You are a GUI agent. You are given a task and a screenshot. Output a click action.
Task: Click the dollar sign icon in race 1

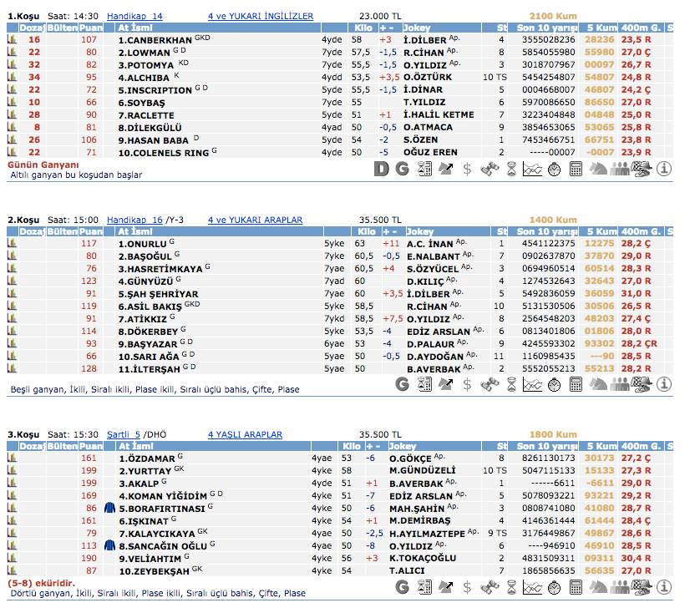[467, 169]
